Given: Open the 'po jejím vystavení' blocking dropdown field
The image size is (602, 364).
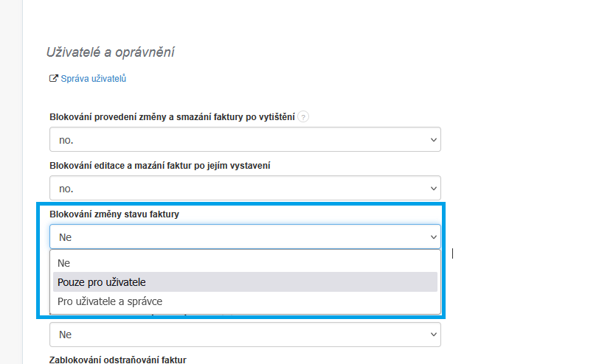Looking at the screenshot, I should [245, 188].
